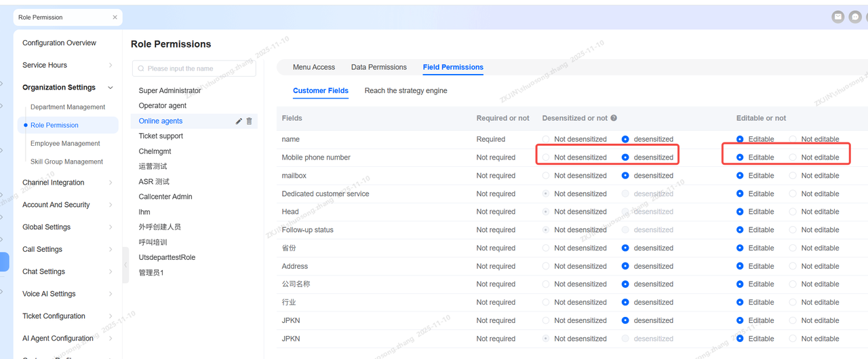Click the role name search input field
The image size is (868, 359).
click(197, 69)
